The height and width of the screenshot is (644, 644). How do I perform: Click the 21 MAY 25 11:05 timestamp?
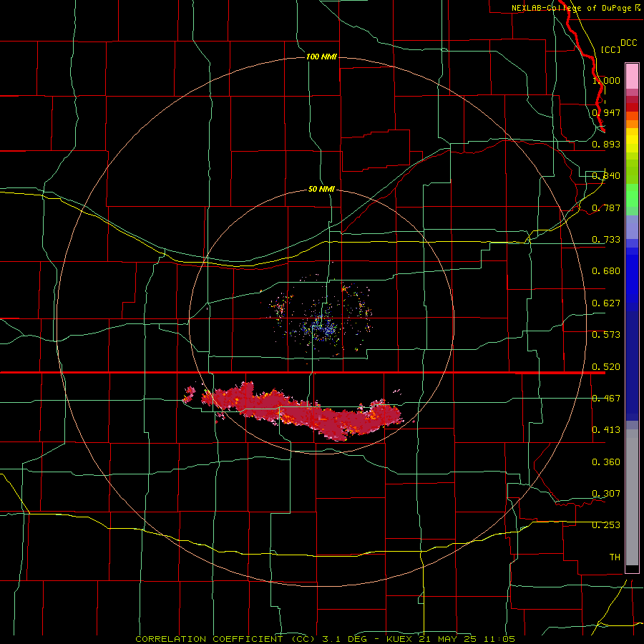(x=467, y=639)
